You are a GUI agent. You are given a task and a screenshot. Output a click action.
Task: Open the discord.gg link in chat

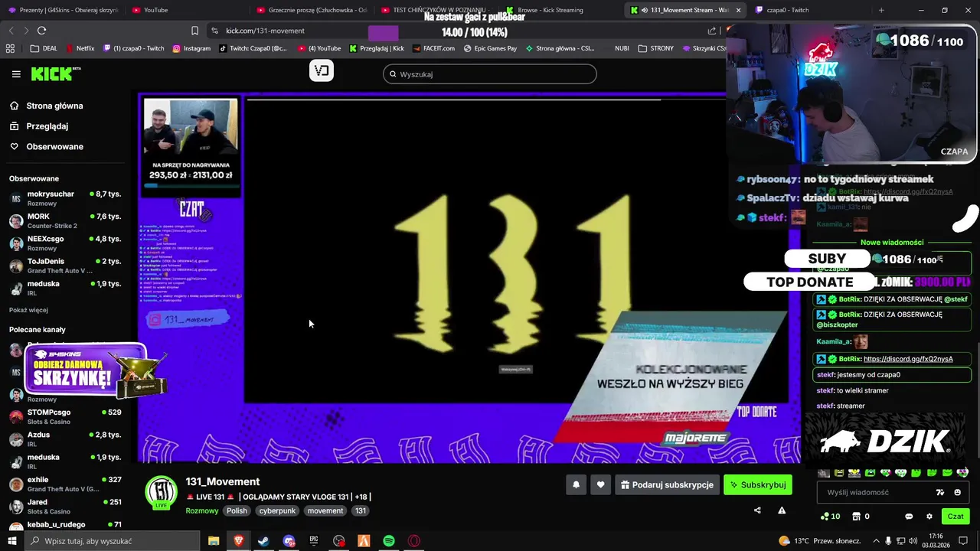[908, 359]
